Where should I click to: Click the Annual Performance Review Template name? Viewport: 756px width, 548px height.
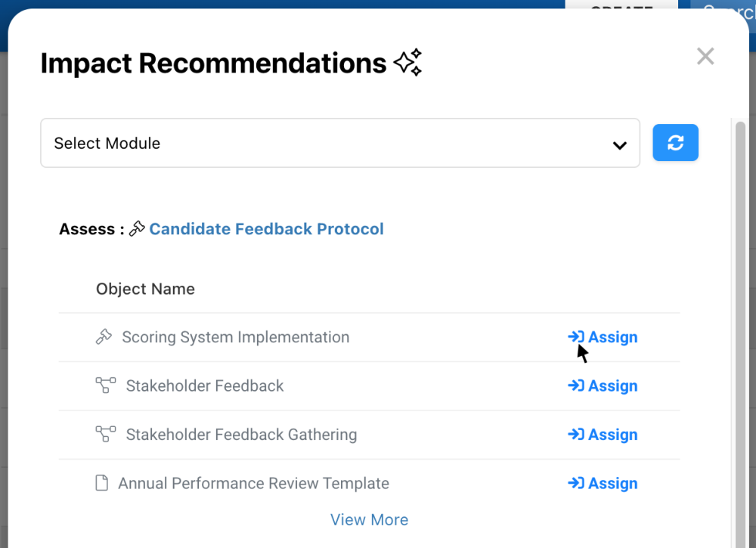click(x=253, y=483)
